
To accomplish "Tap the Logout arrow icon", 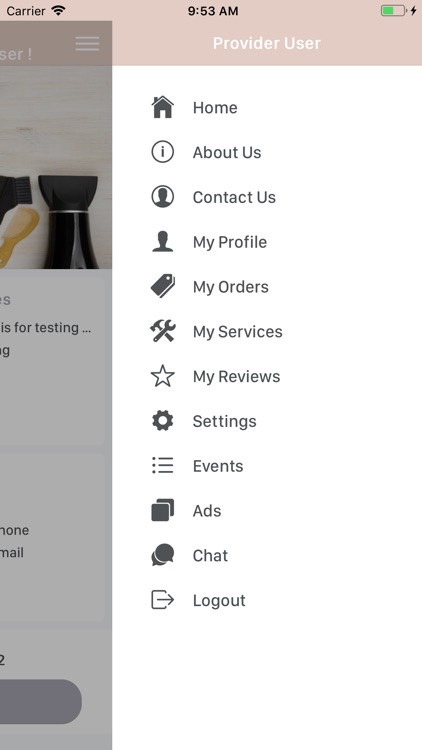I will [163, 600].
